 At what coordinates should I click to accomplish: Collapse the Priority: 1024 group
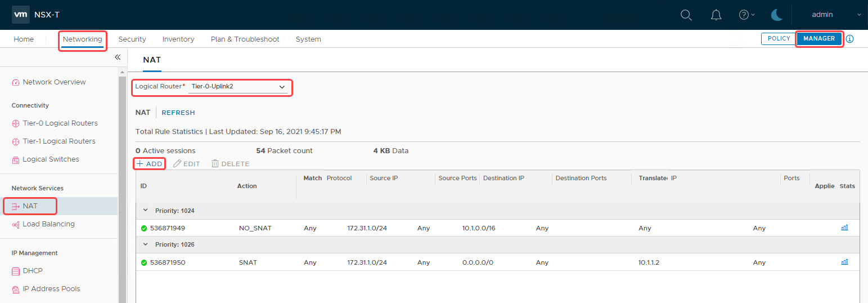(x=145, y=211)
